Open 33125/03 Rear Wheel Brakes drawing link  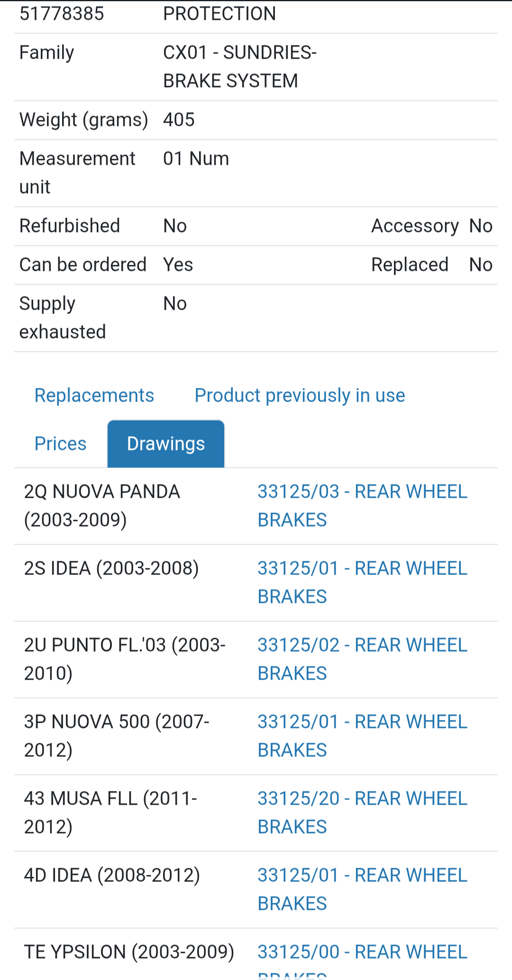tap(362, 505)
